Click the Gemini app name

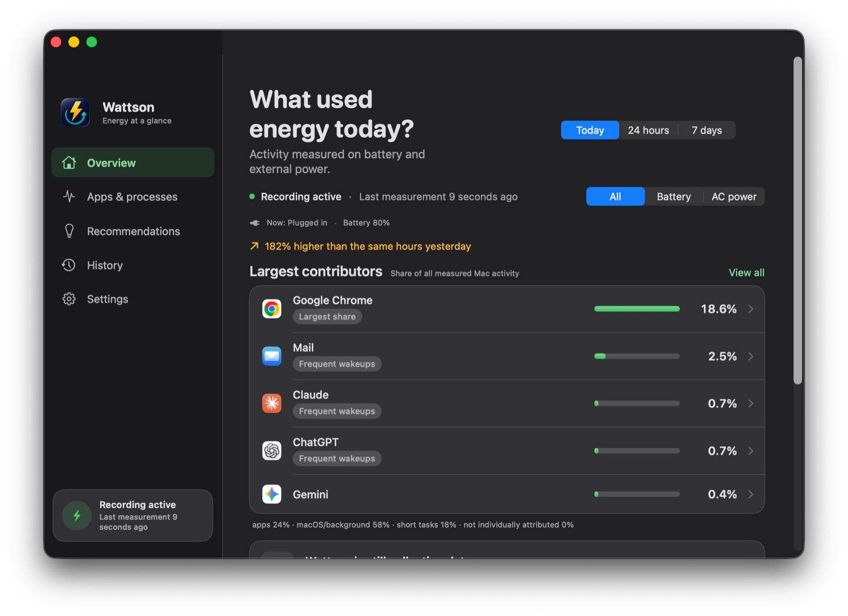click(311, 494)
